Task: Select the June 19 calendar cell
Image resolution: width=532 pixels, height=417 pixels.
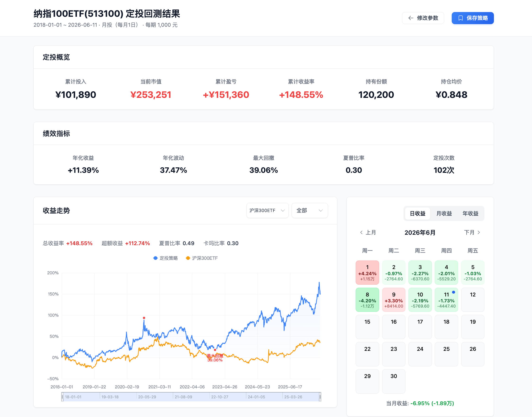Action: click(473, 327)
